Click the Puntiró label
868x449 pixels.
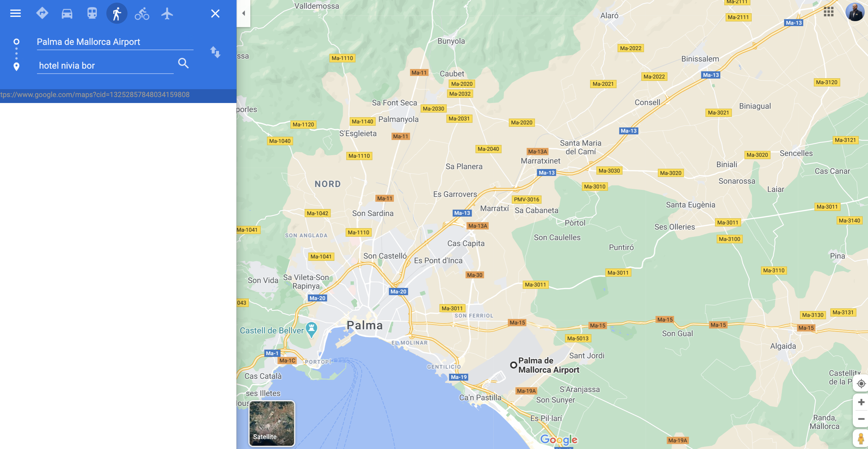click(x=621, y=247)
